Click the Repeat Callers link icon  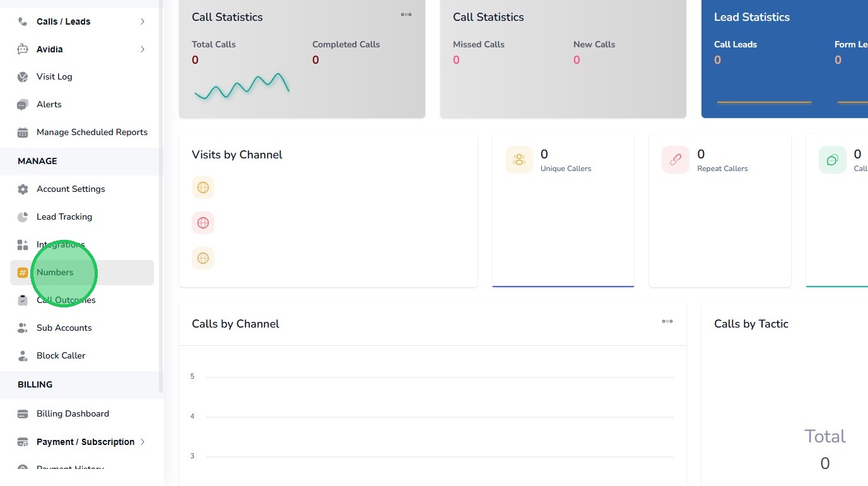point(676,160)
